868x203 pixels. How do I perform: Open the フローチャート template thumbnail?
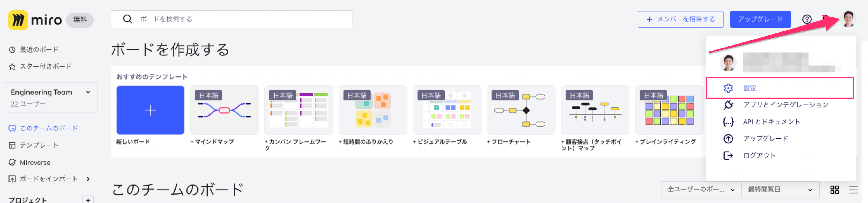521,110
